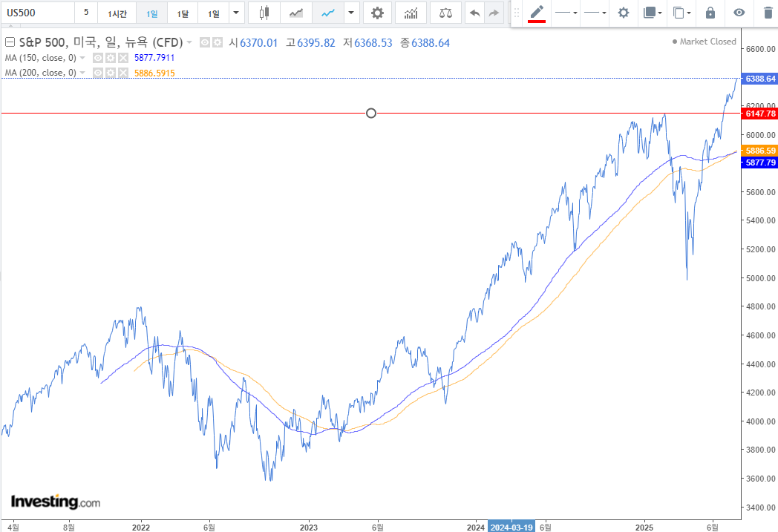Select the highlighted 1일 interval

pos(152,13)
